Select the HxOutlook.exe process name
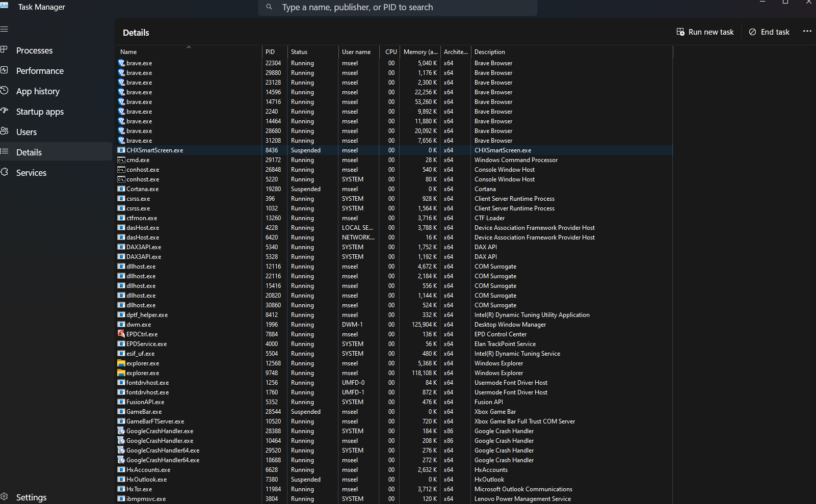 [147, 480]
